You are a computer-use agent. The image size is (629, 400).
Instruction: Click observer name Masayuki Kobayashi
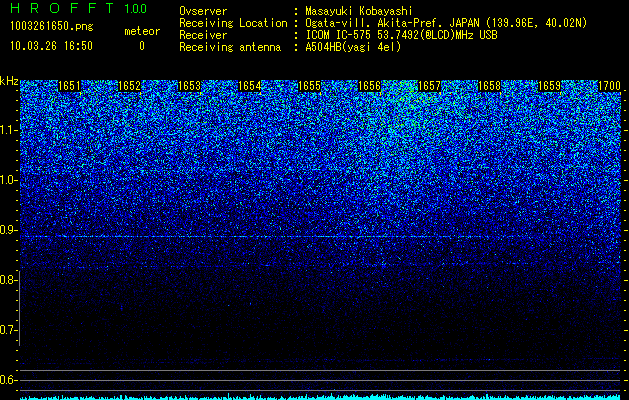pos(359,11)
